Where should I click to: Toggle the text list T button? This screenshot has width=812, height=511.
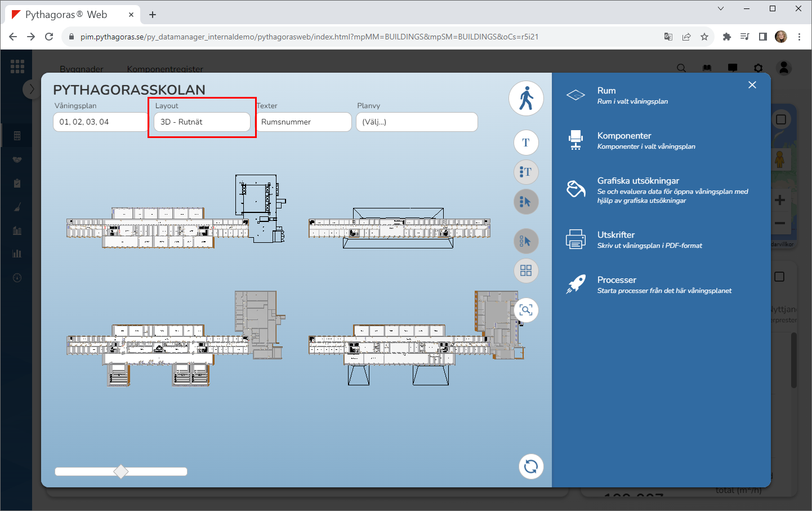526,172
